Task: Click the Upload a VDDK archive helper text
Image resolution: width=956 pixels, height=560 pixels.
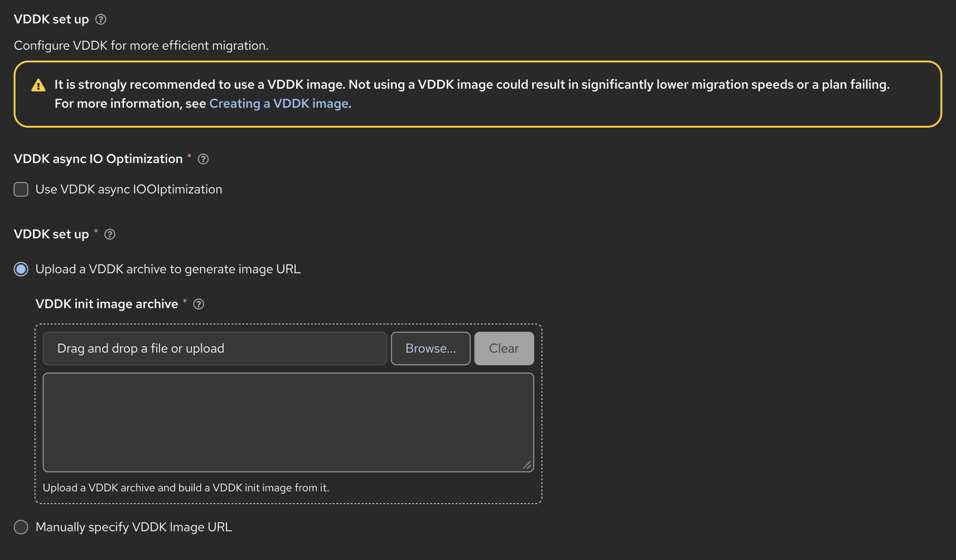Action: pos(186,488)
